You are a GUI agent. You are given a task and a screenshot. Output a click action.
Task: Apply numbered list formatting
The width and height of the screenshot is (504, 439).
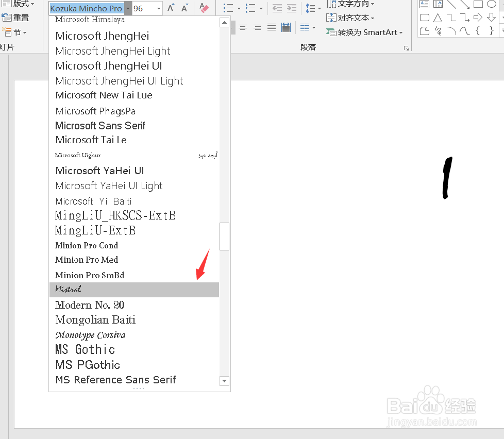[250, 8]
